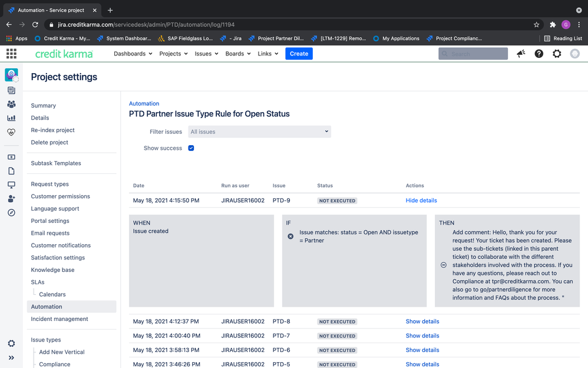Open the heart monitor sidebar icon
The width and height of the screenshot is (588, 368).
coord(11,132)
